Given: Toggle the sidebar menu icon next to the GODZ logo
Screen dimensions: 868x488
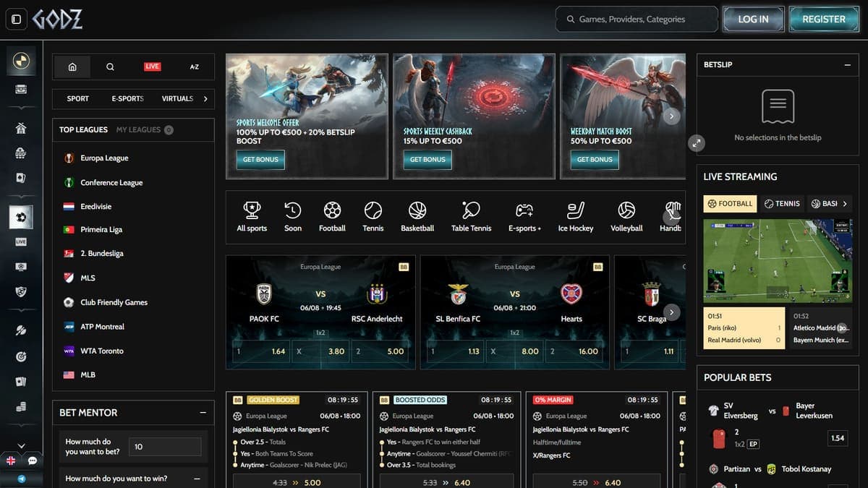Looking at the screenshot, I should tap(16, 20).
